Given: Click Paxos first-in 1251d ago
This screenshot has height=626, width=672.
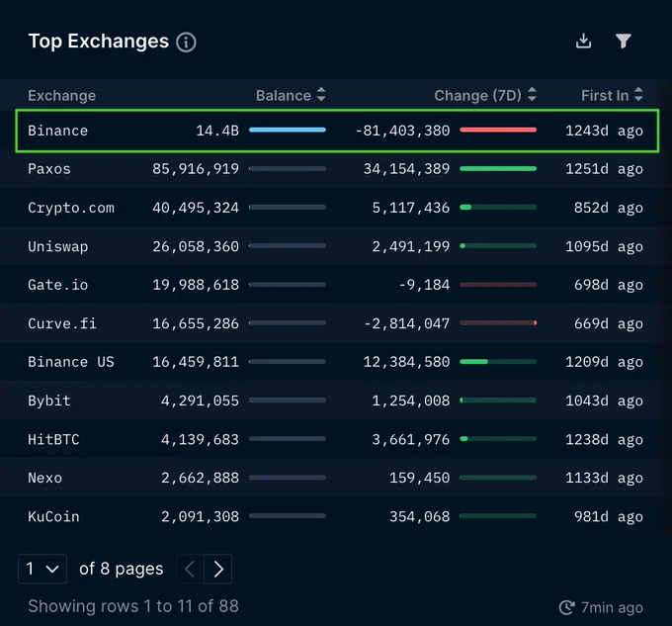Looking at the screenshot, I should click(604, 169).
